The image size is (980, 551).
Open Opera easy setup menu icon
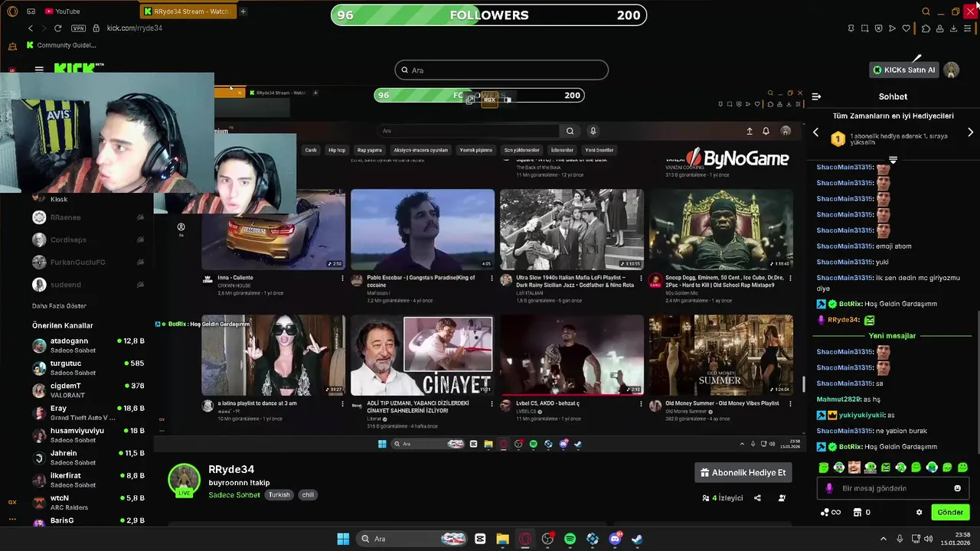tap(969, 28)
